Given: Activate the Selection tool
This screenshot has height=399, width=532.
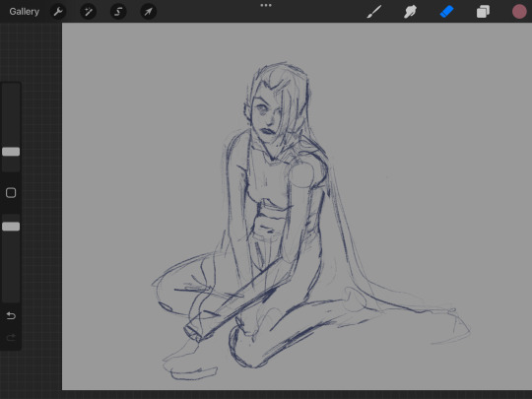Looking at the screenshot, I should [118, 12].
